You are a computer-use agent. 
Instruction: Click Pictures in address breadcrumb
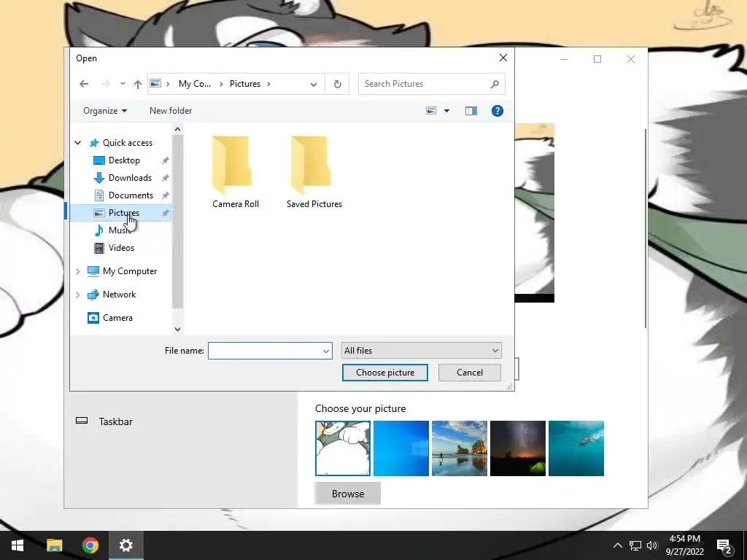click(x=245, y=84)
